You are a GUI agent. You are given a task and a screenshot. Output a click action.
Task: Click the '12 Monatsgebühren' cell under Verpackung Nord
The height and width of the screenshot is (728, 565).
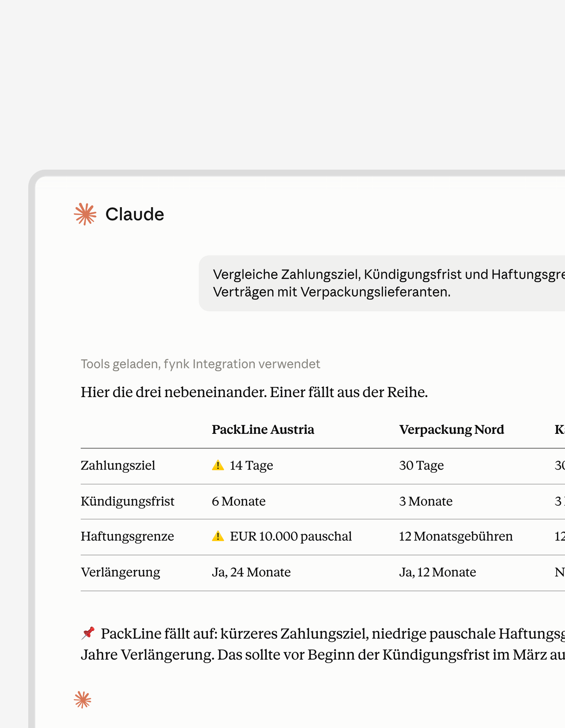[x=456, y=536]
